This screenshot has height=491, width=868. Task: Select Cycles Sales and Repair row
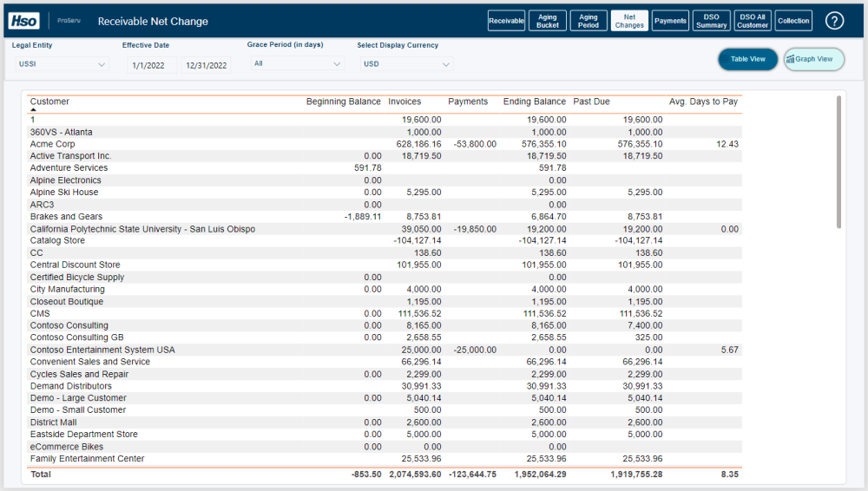click(x=385, y=374)
